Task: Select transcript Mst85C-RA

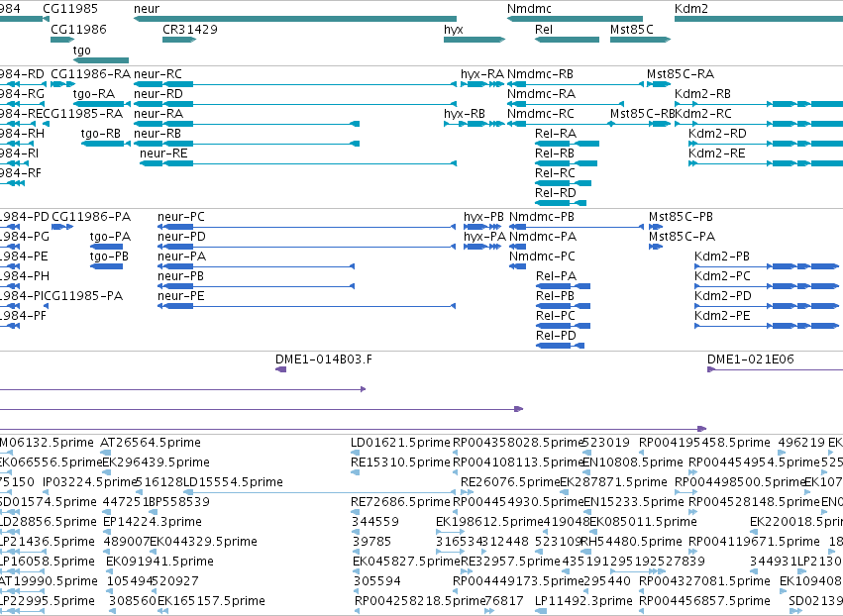Action: [x=681, y=74]
